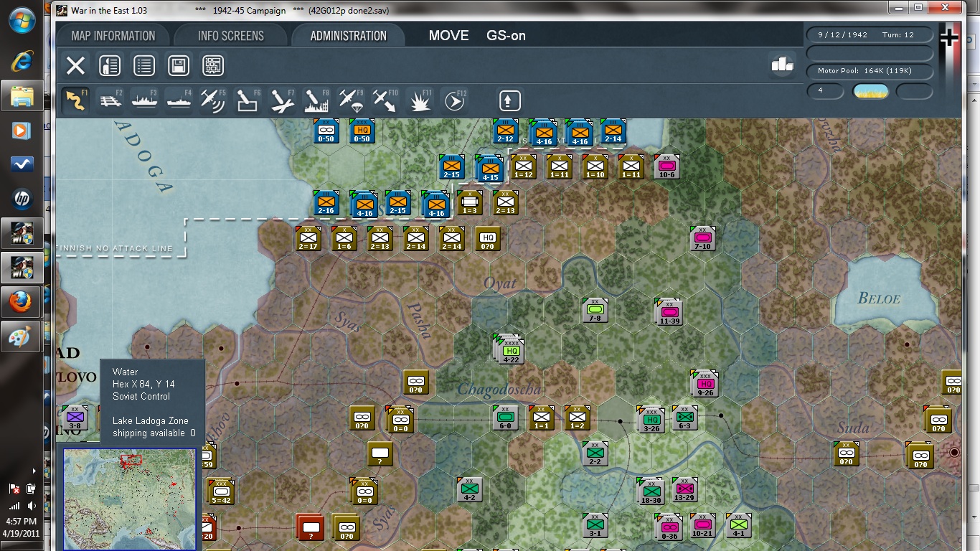Switch to the MAP INFORMATION tab

[x=113, y=36]
